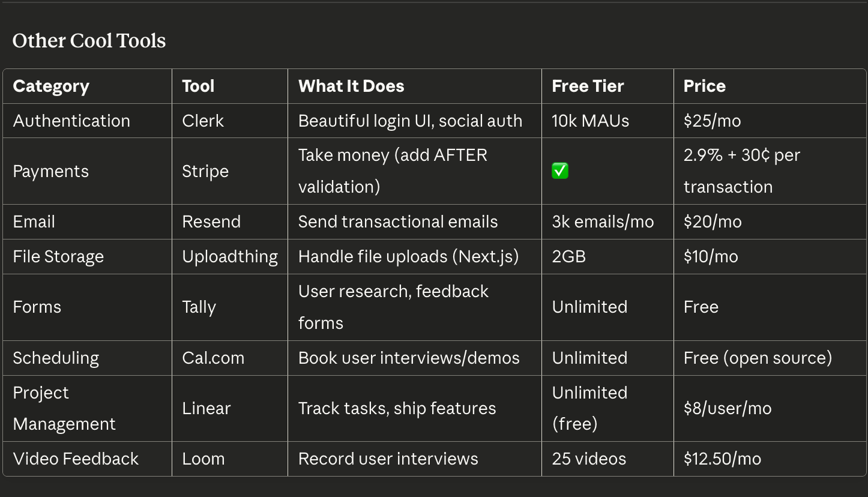Click 'User research, feedback forms' description

tap(393, 307)
